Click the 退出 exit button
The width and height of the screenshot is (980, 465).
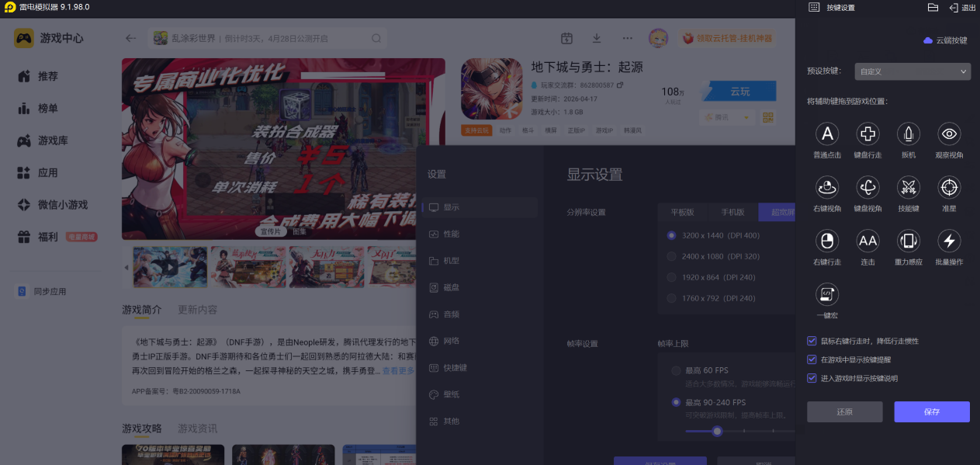(x=962, y=7)
